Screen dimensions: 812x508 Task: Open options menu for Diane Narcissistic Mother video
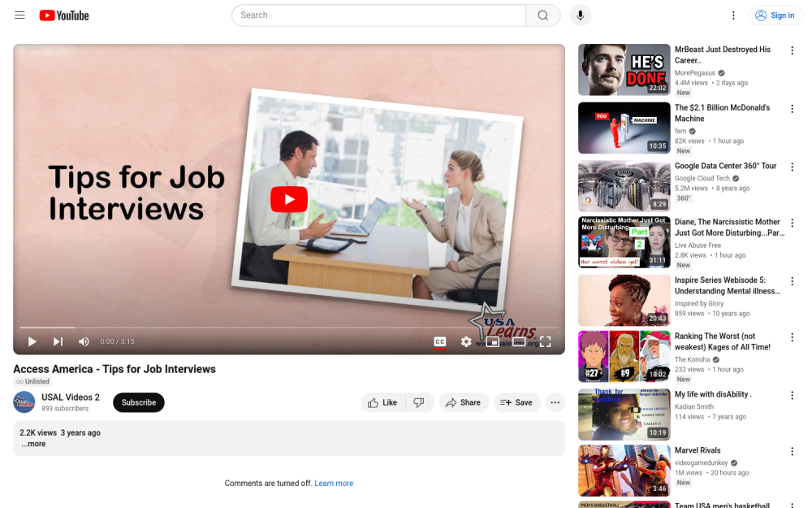point(792,223)
